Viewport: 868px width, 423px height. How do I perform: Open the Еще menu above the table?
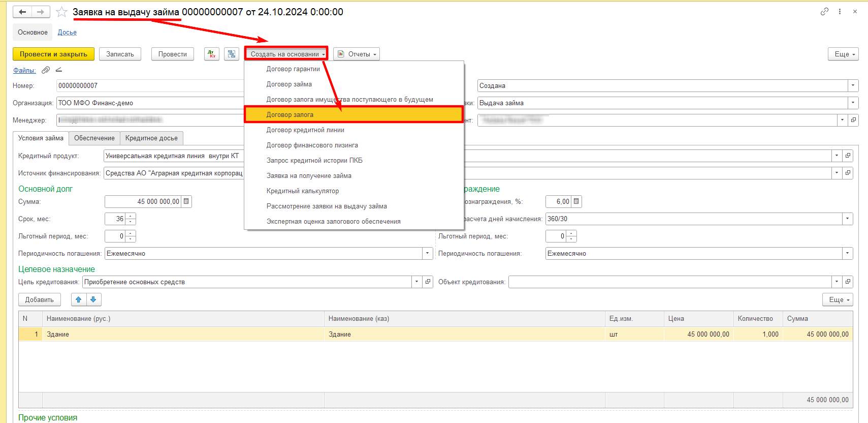[838, 299]
